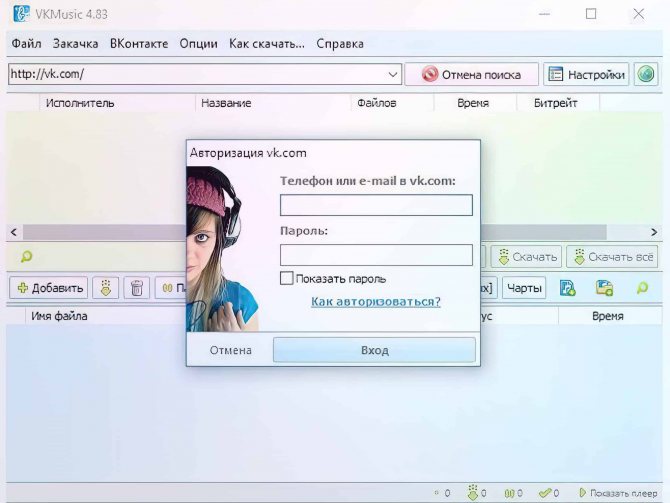Click the Скачать download button
The image size is (670, 503).
coord(526,256)
